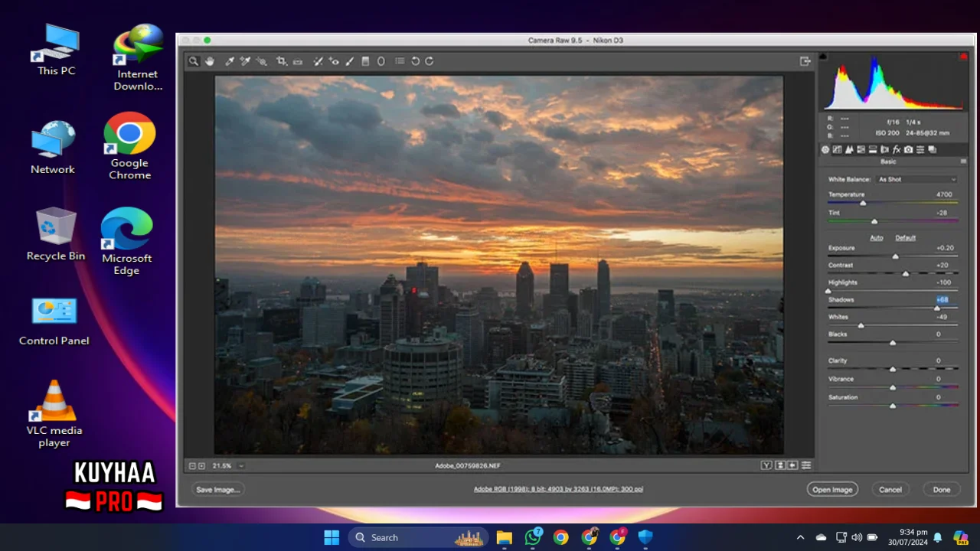Click the Tint slider handle
980x551 pixels.
(x=874, y=221)
